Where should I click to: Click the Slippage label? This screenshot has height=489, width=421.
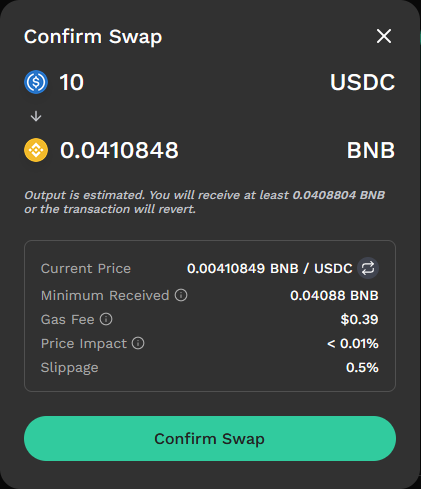(69, 368)
